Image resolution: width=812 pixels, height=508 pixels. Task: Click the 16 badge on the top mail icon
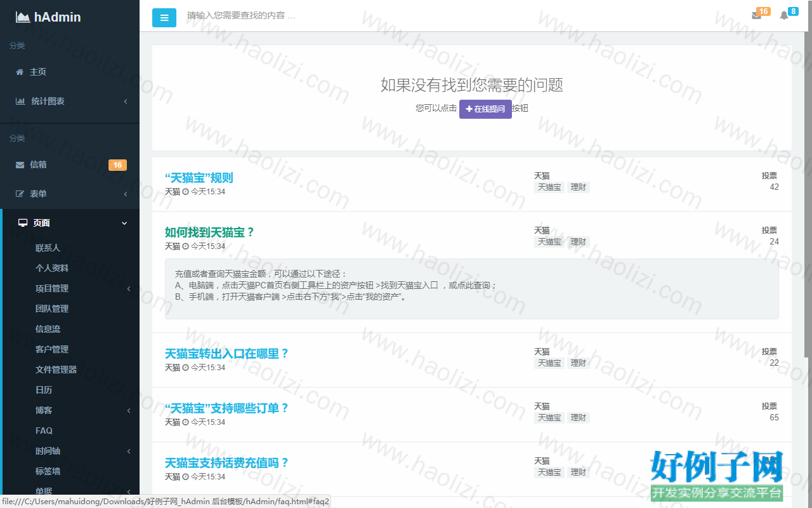[763, 11]
